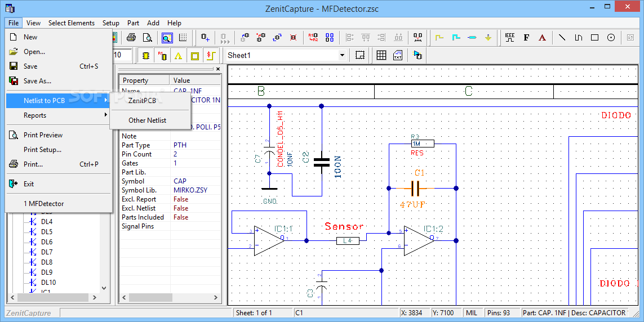Open the Help menu
This screenshot has width=644, height=322.
174,23
